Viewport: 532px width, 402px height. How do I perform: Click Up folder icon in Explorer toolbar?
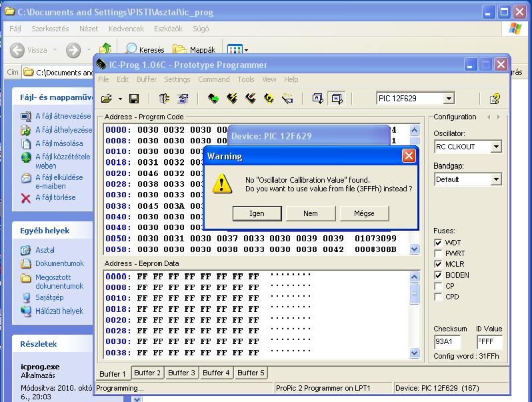(105, 49)
